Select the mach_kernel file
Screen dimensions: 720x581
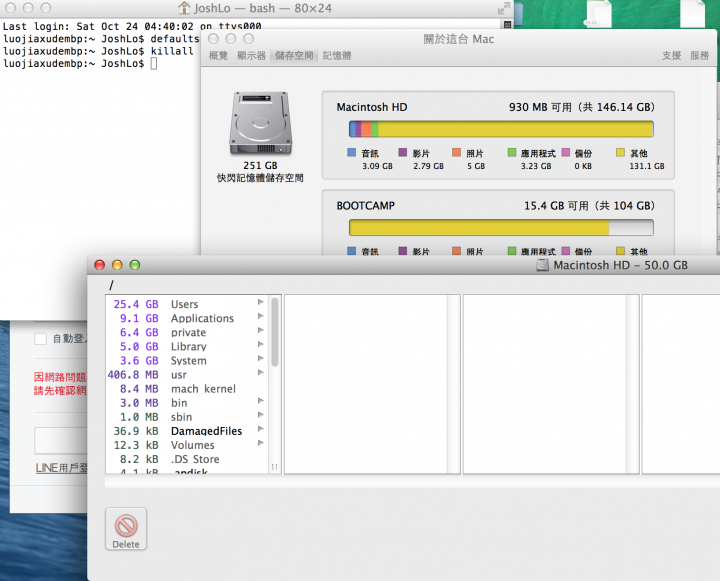[187, 389]
